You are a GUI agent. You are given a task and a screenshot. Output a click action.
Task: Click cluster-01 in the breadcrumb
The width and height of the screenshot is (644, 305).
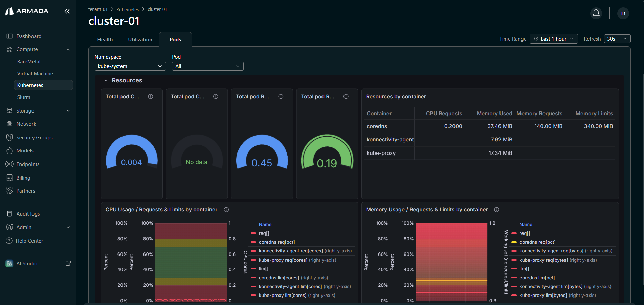point(157,9)
